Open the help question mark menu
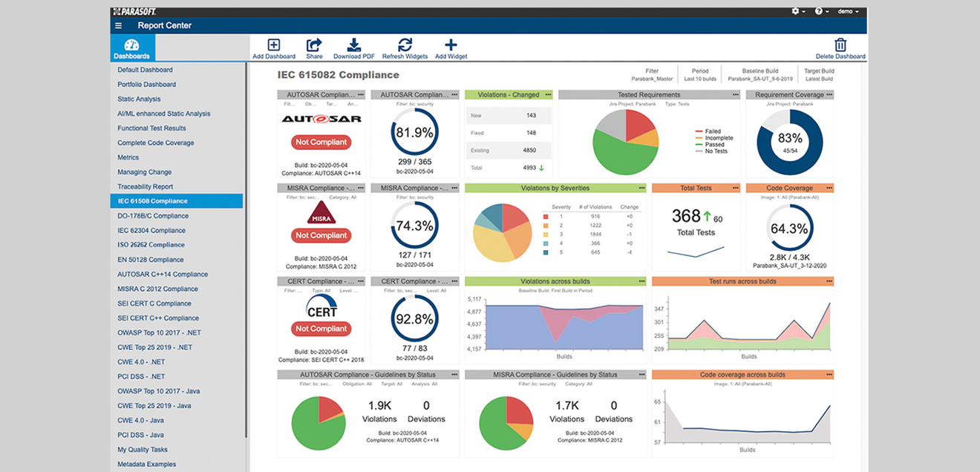This screenshot has height=472, width=980. pyautogui.click(x=820, y=12)
